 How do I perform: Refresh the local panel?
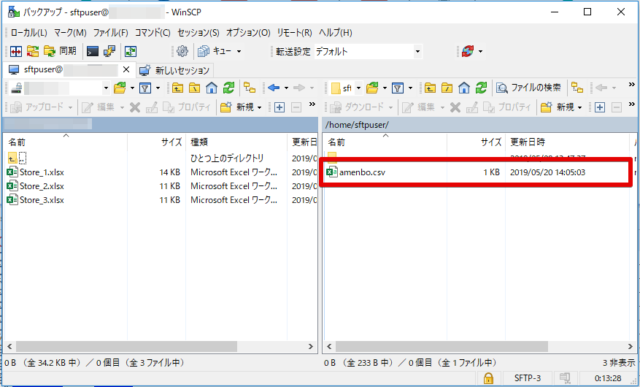pos(229,88)
